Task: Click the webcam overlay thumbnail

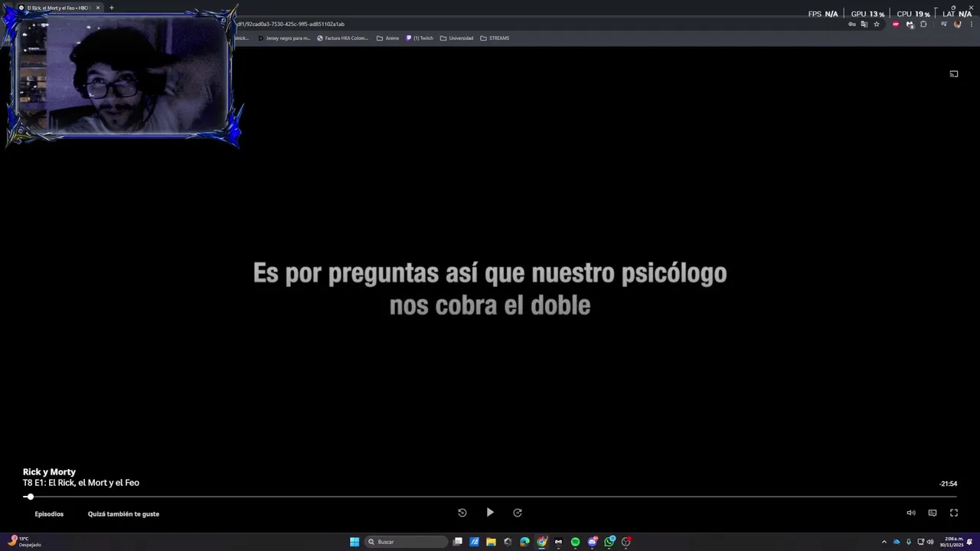Action: [x=122, y=77]
